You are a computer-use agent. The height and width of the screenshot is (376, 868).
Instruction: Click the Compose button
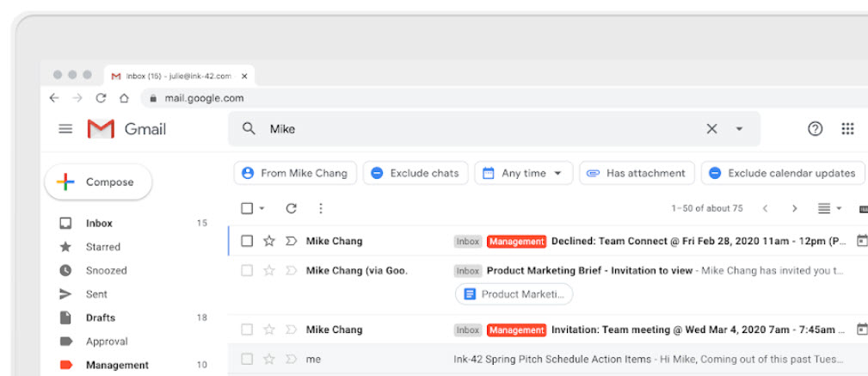coord(99,182)
